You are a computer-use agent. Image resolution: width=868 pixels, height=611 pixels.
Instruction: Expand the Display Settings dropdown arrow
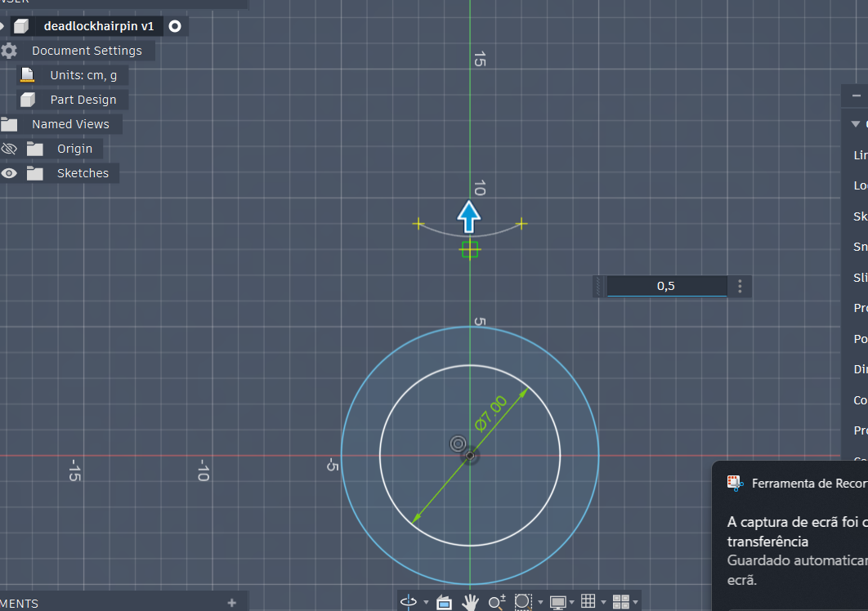572,602
